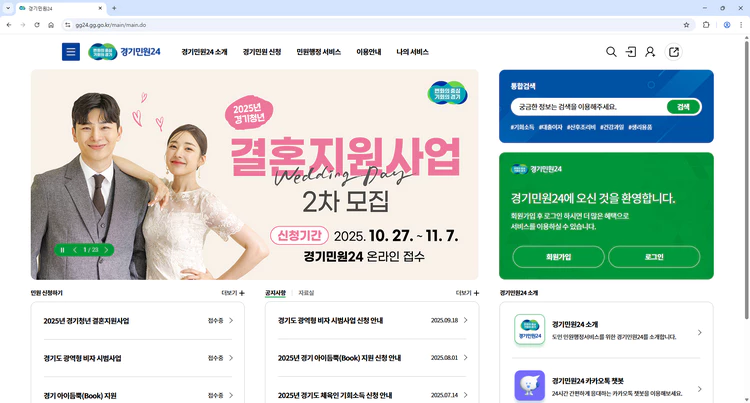Open the blue hamburger menu
Viewport: 750px width, 403px height.
point(71,52)
